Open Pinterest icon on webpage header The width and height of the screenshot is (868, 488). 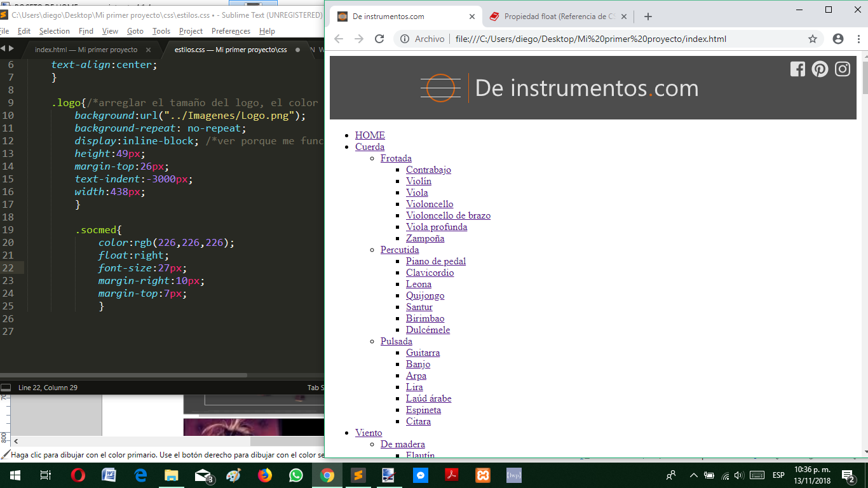pos(820,69)
